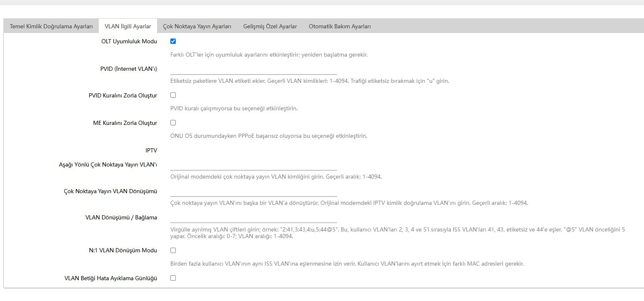Click the OLT Uyumluluk Modu label
This screenshot has width=644, height=301.
[129, 41]
